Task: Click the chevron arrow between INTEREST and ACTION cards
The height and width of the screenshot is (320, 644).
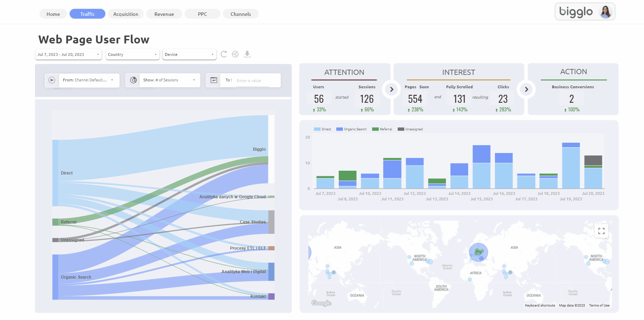Action: (526, 89)
